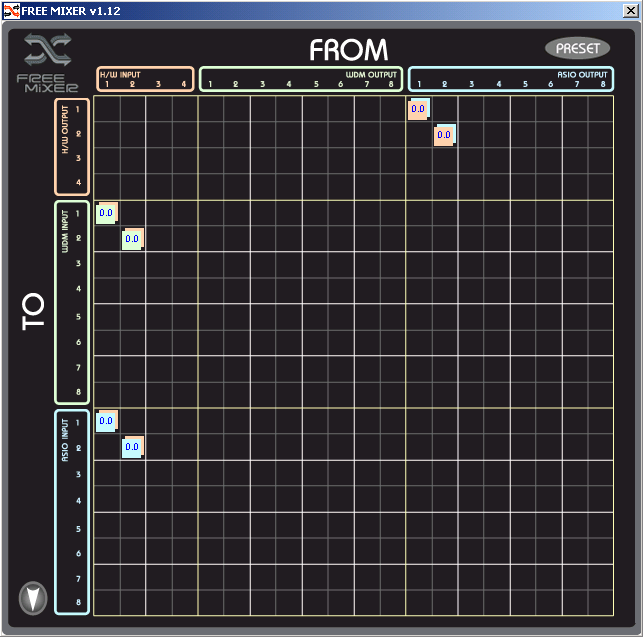Click the application icon in title bar
The height and width of the screenshot is (637, 643).
pyautogui.click(x=10, y=10)
